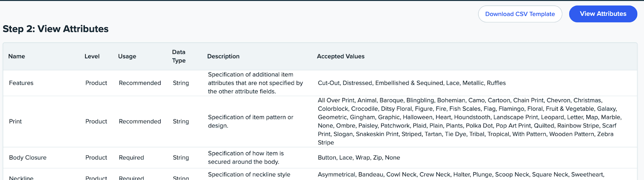Select the Features attribute row name
Screen dimensions: 644x180
point(21,83)
